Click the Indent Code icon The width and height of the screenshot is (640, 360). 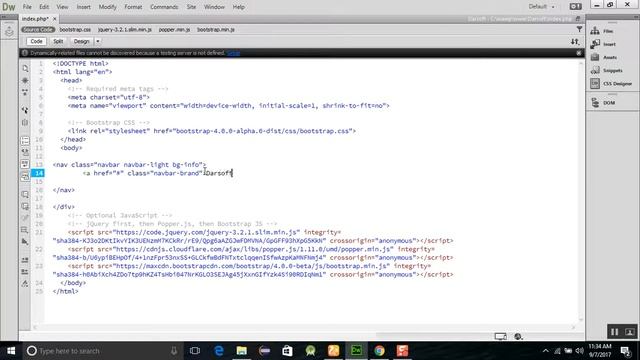coord(25,260)
